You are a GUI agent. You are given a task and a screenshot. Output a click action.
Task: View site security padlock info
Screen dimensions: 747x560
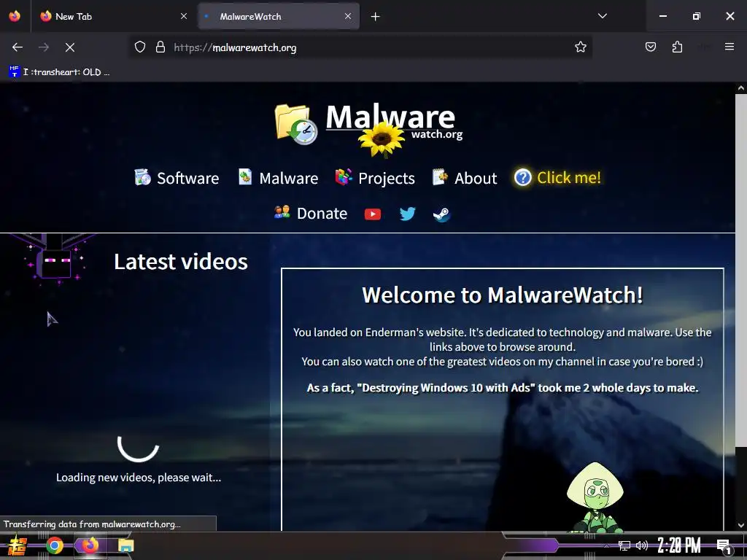click(160, 47)
